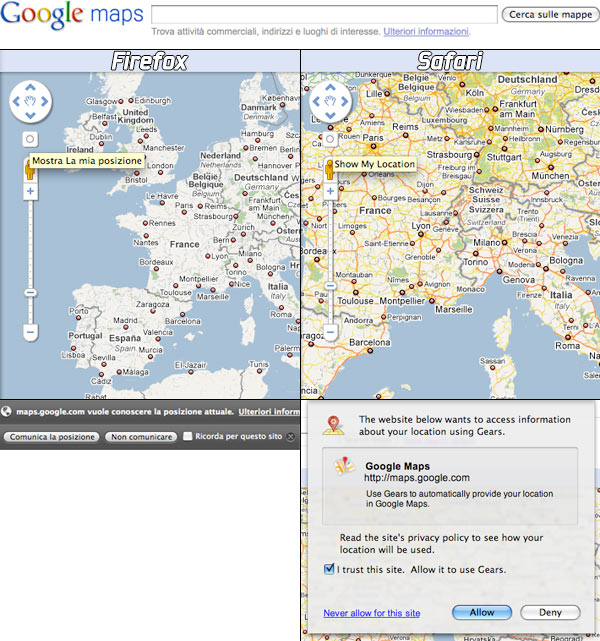This screenshot has height=641, width=600.
Task: Check 'Ricorda per questo sito' box
Action: [x=187, y=437]
